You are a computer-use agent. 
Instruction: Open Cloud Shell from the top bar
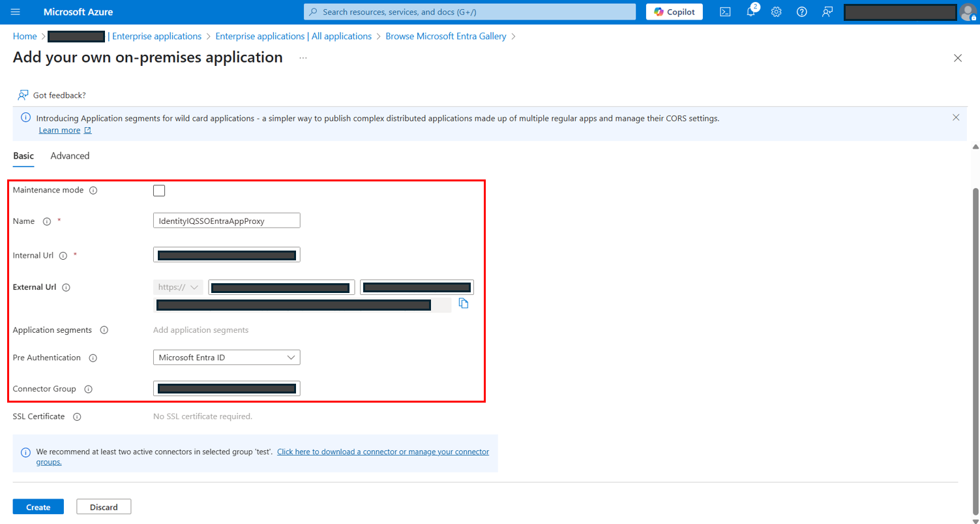(724, 12)
